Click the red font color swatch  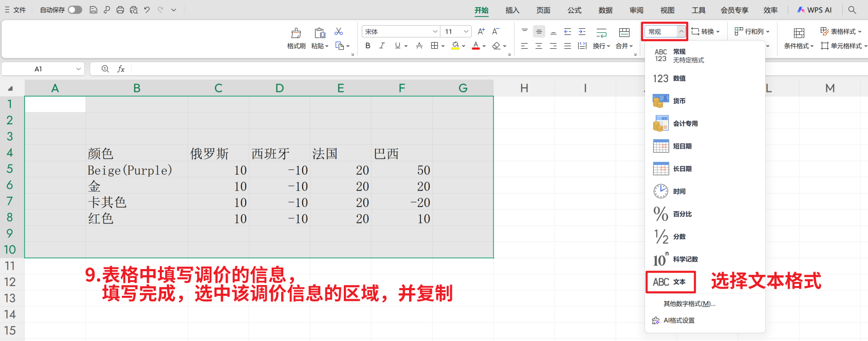476,46
